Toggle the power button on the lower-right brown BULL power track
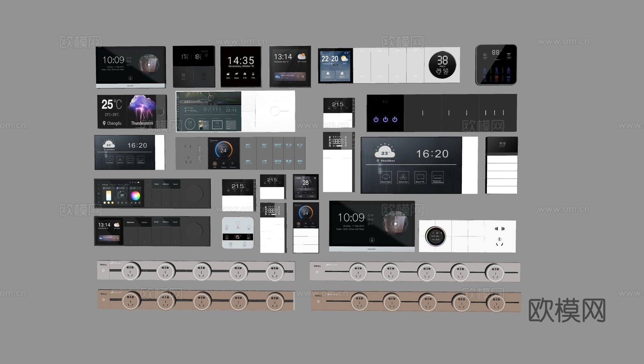The height and width of the screenshot is (364, 644). (318, 301)
